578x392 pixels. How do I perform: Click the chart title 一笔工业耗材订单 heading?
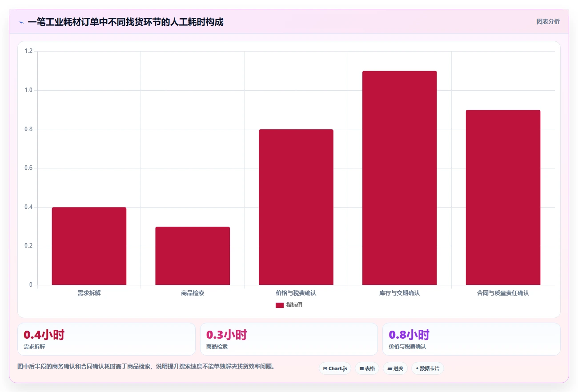[125, 22]
